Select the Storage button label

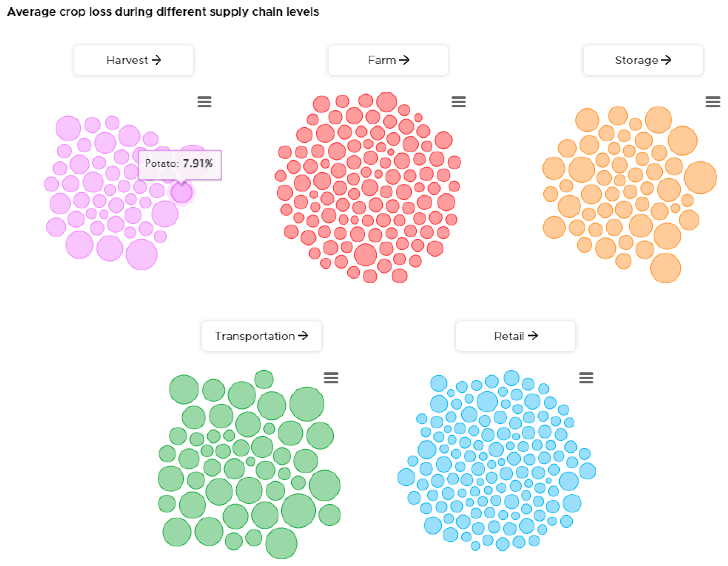636,60
